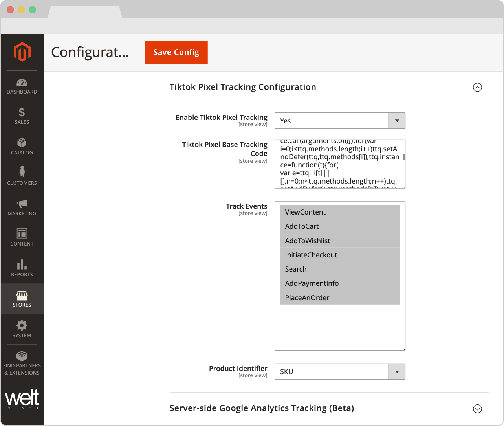Collapse Tiktok Pixel Tracking Configuration section
Screen dimensions: 504x426
[477, 87]
